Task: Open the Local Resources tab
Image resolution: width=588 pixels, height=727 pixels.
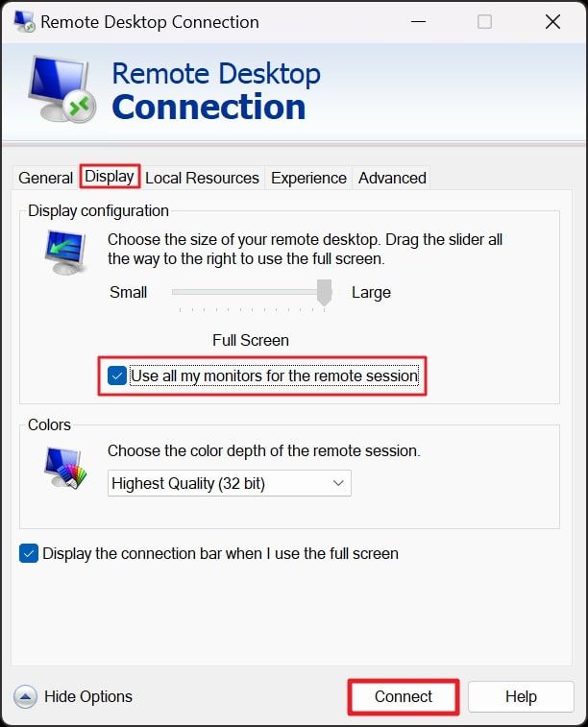Action: pyautogui.click(x=202, y=178)
